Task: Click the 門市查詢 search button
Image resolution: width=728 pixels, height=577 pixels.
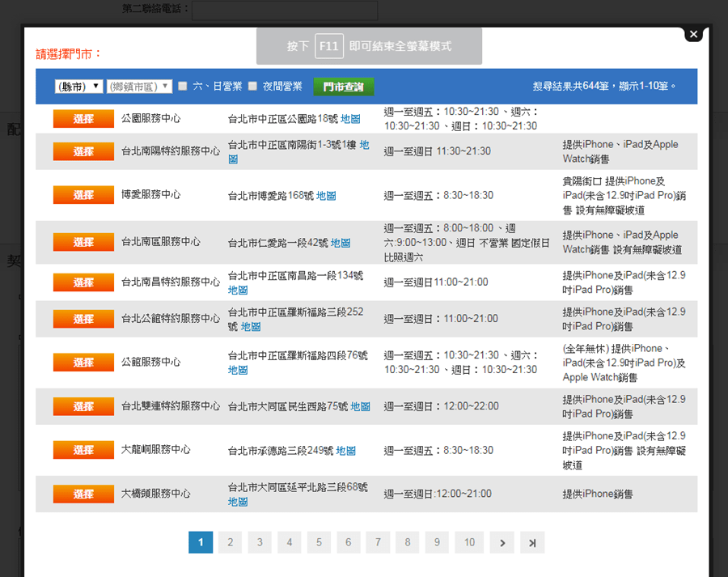Action: 344,87
